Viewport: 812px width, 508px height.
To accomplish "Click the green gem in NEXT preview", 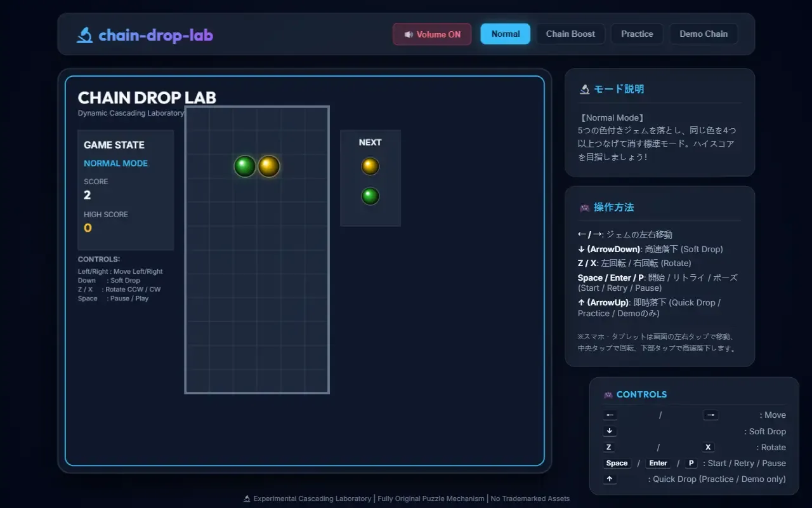I will tap(370, 196).
